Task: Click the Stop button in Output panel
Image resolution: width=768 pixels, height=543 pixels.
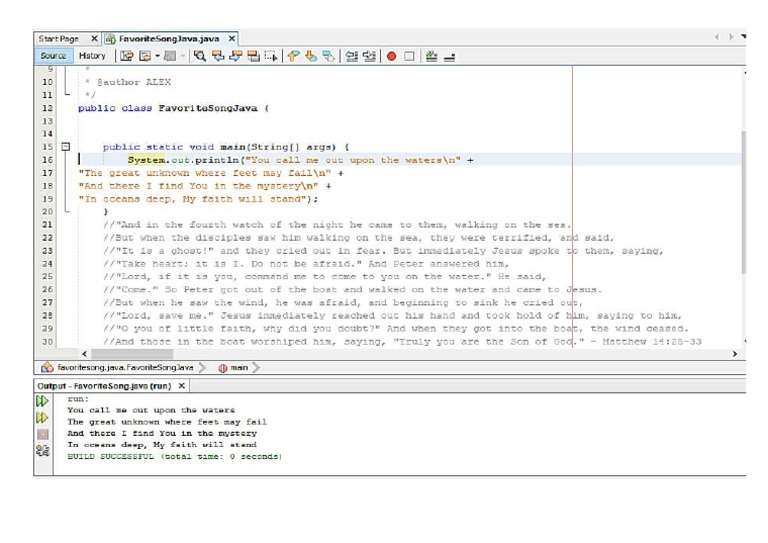Action: click(42, 434)
